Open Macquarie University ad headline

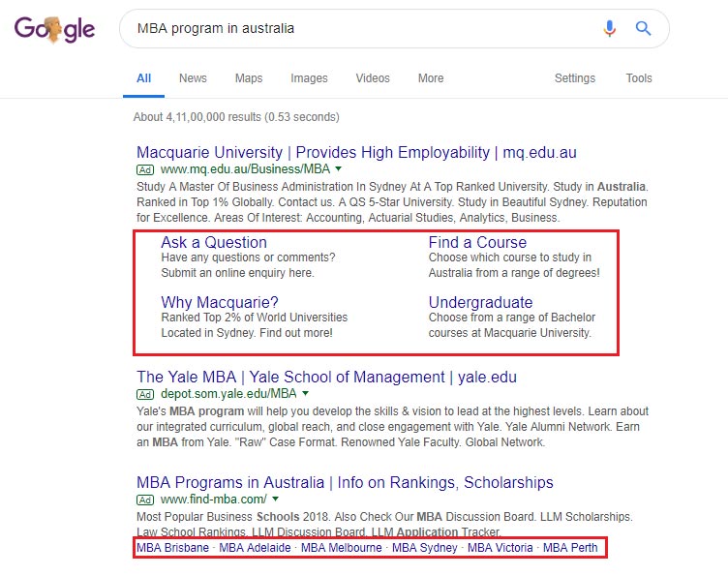point(356,152)
